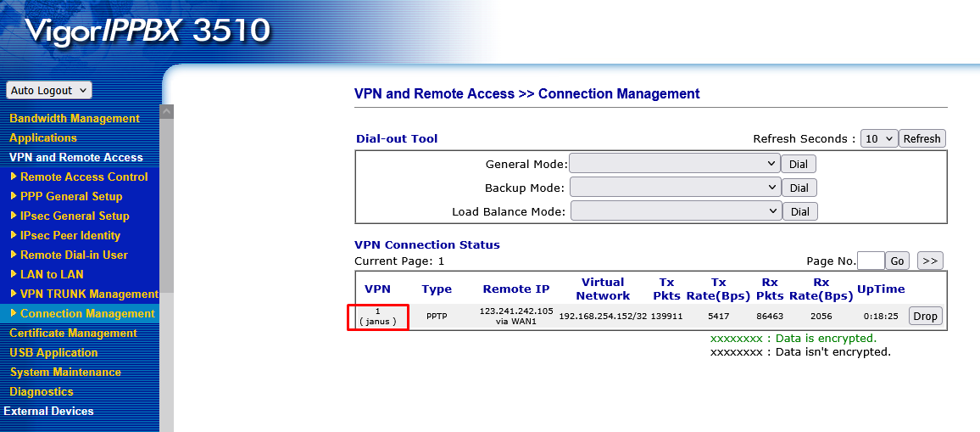Click the sidebar scrollbar up arrow
Viewport: 980px width, 432px height.
click(166, 112)
